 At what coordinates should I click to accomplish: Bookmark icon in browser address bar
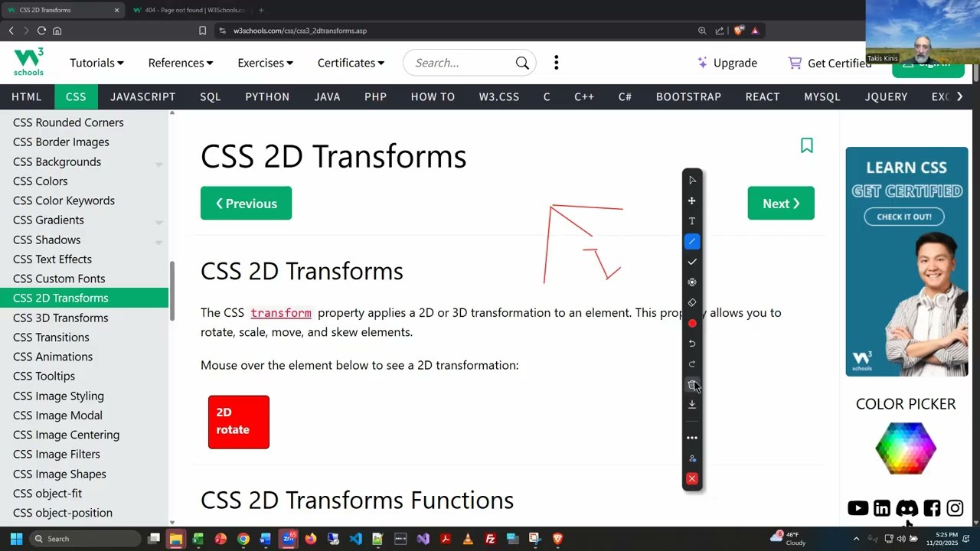(202, 31)
